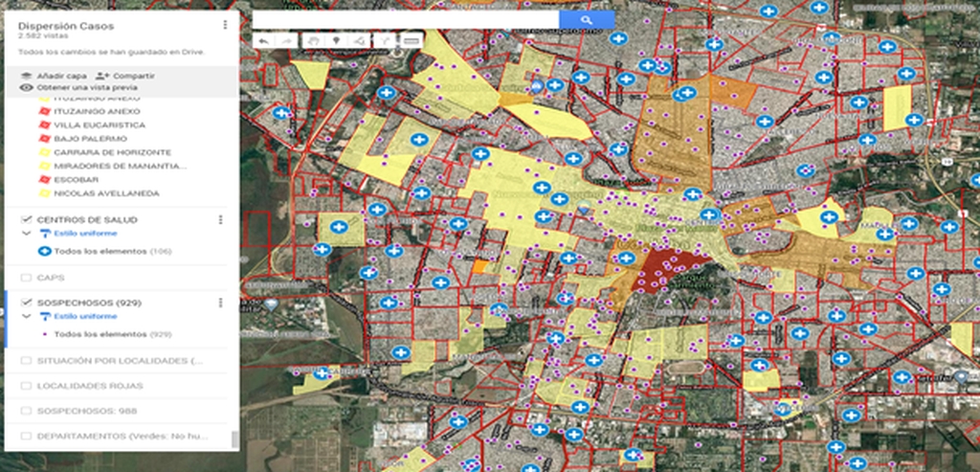Enable the CAPS layer checkbox

[x=26, y=278]
